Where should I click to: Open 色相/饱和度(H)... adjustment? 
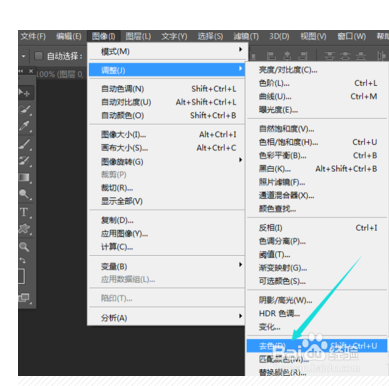pos(317,142)
